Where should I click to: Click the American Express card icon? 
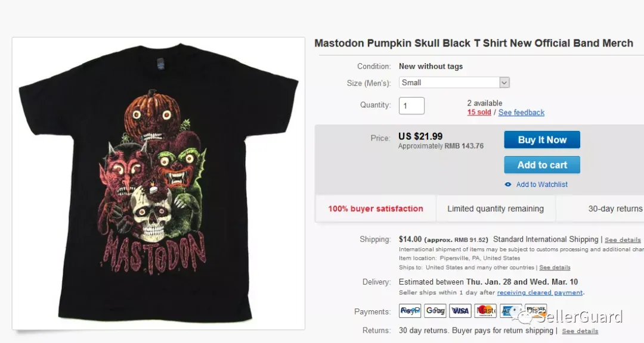[510, 311]
